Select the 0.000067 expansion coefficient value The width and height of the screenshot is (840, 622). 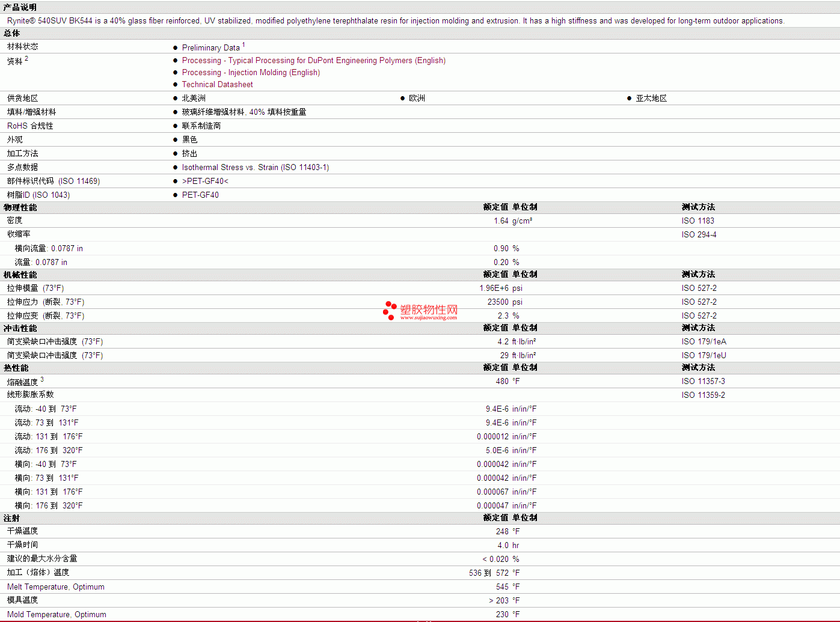point(492,492)
